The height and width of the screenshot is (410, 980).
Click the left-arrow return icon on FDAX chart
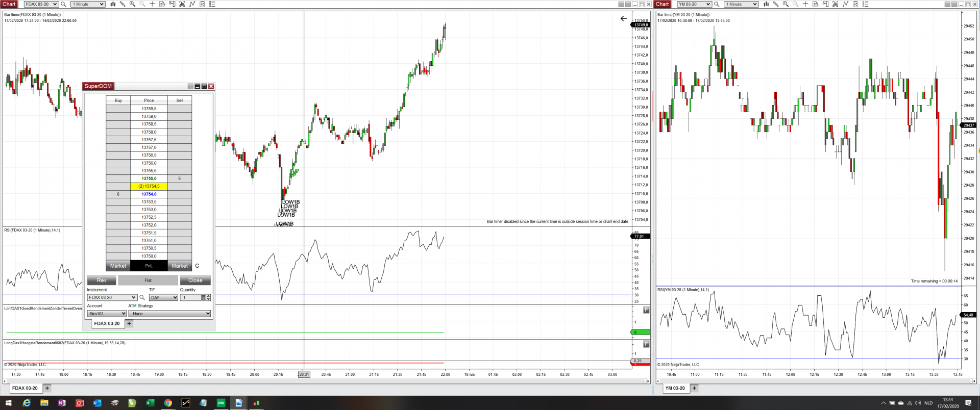[623, 19]
